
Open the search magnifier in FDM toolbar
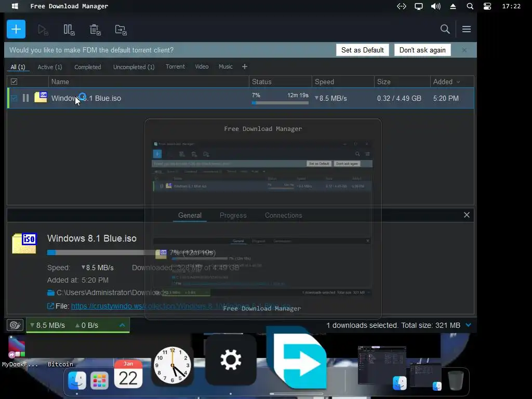coord(445,29)
